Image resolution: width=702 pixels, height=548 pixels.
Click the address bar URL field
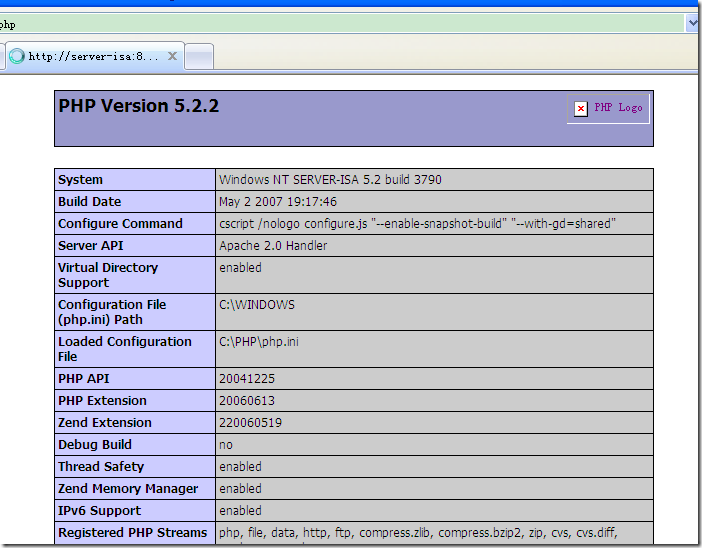tap(342, 23)
